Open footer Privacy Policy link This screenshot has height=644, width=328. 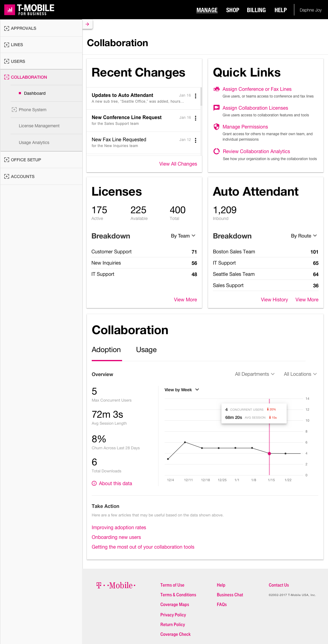(173, 615)
